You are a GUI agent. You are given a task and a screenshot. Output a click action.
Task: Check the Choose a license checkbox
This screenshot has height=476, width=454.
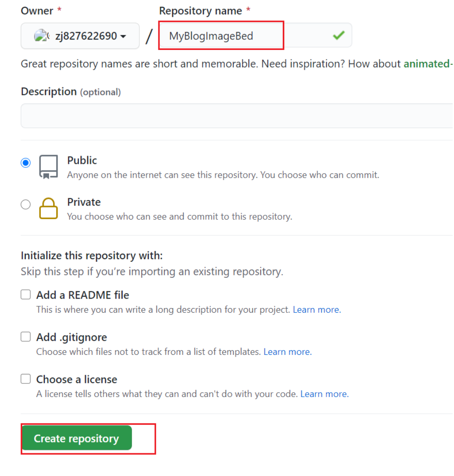pyautogui.click(x=25, y=379)
